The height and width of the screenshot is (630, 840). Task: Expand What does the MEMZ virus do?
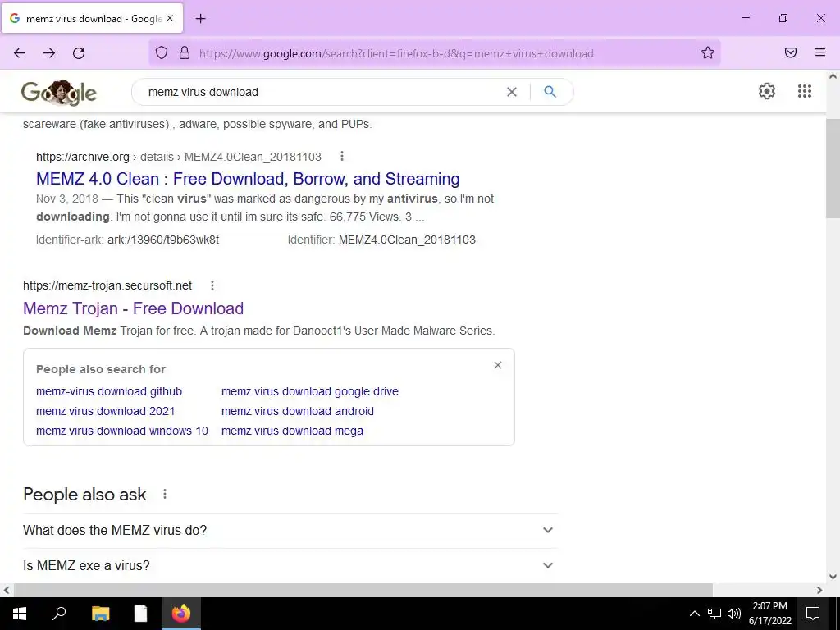[x=290, y=531]
